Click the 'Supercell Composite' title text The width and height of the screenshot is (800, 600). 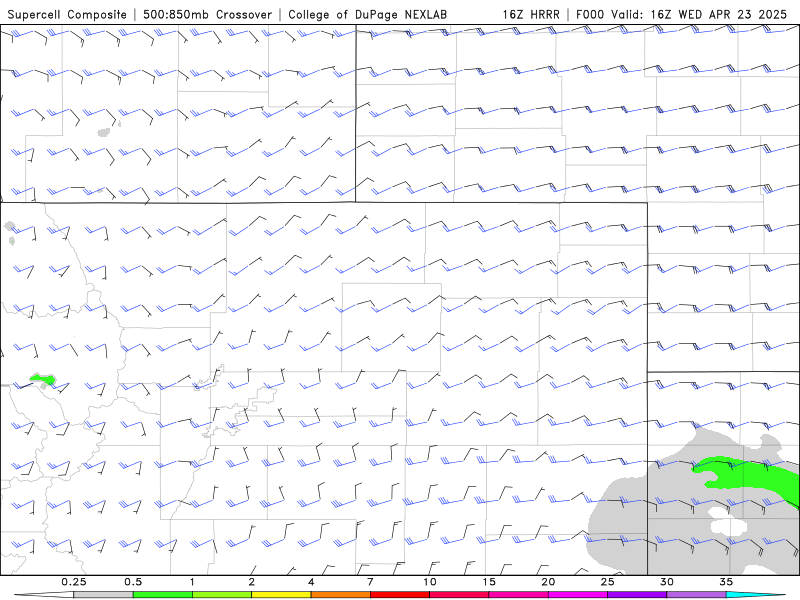[x=67, y=14]
